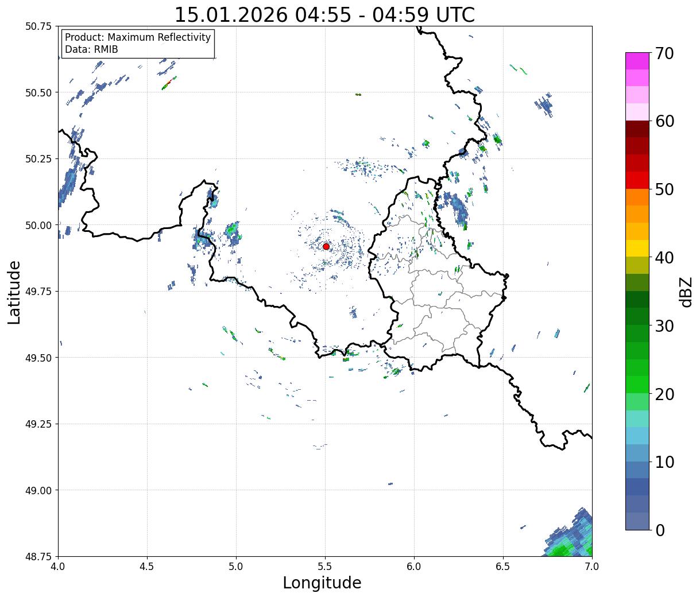Click the latitude tick label 50.25

(x=38, y=159)
